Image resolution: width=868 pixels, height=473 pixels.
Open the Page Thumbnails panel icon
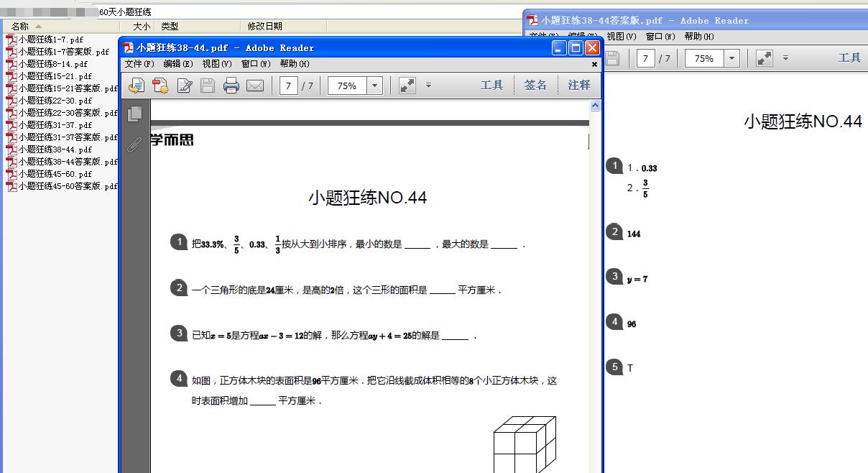point(134,114)
